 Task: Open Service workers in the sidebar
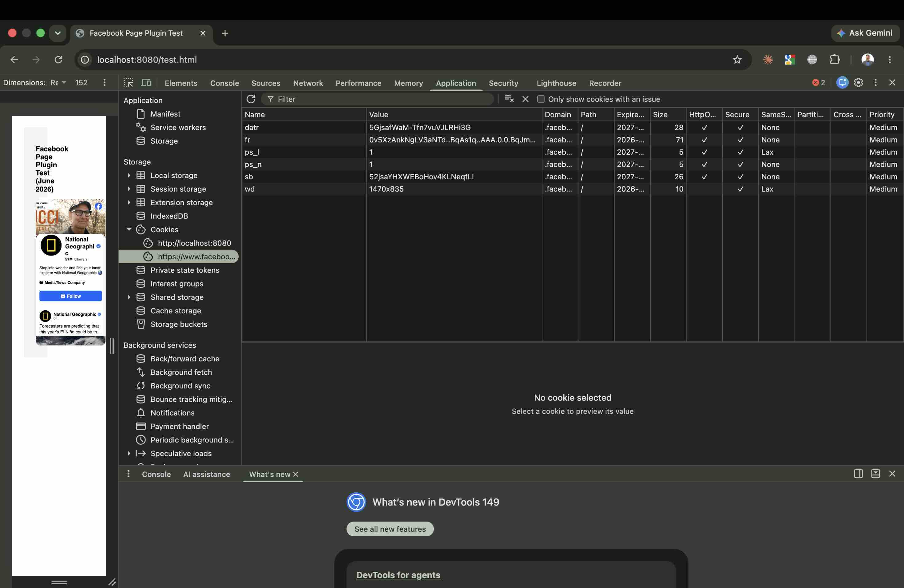(178, 127)
